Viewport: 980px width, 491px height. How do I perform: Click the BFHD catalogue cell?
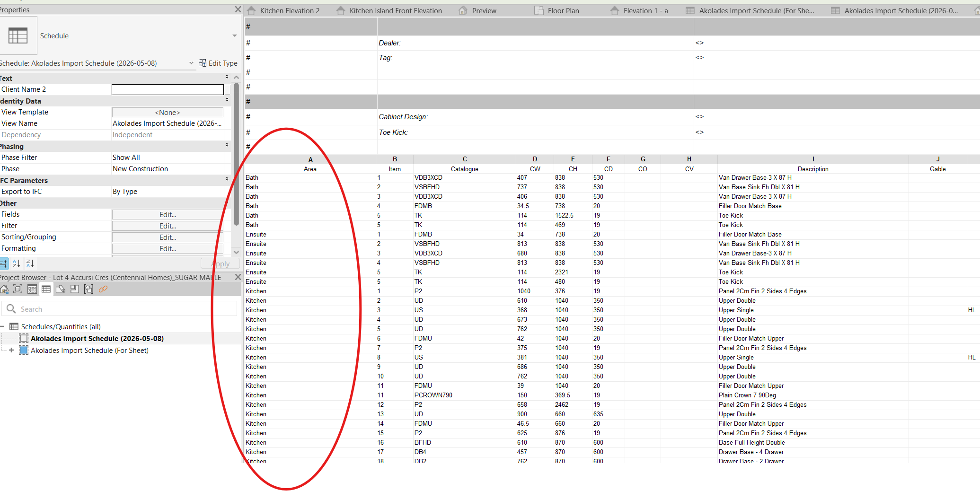point(465,442)
